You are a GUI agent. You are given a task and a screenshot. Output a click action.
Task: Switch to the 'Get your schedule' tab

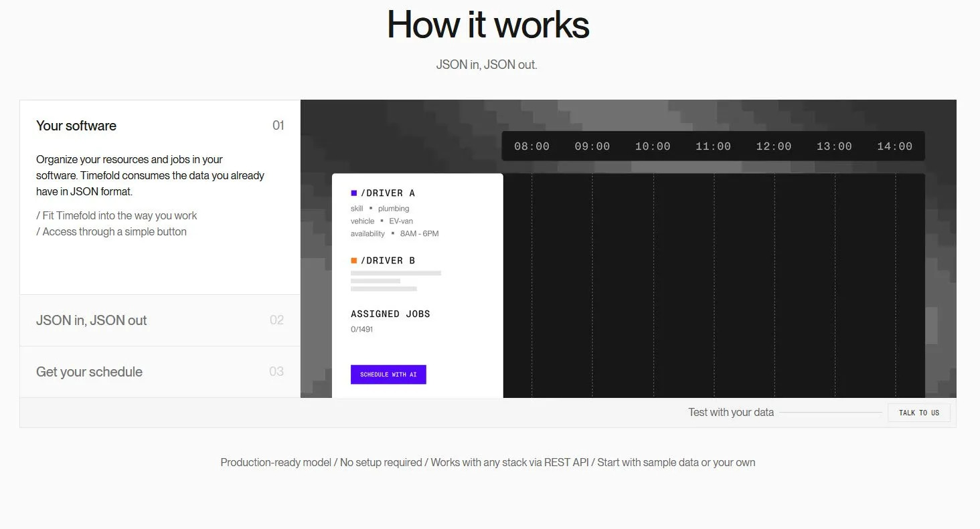(160, 372)
